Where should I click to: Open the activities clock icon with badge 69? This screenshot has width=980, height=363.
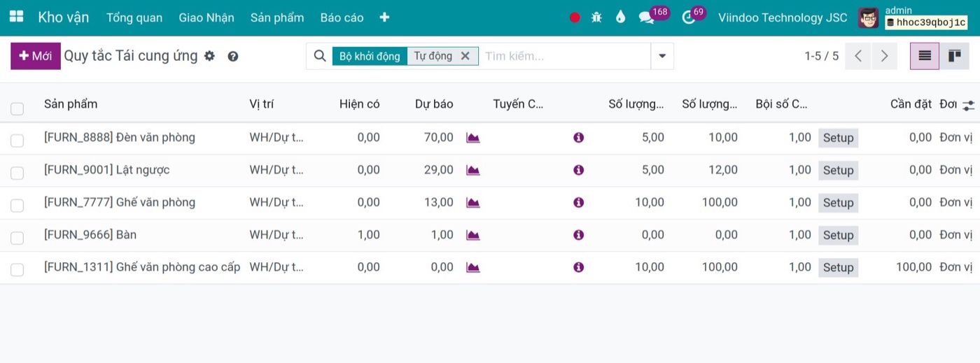(x=688, y=17)
